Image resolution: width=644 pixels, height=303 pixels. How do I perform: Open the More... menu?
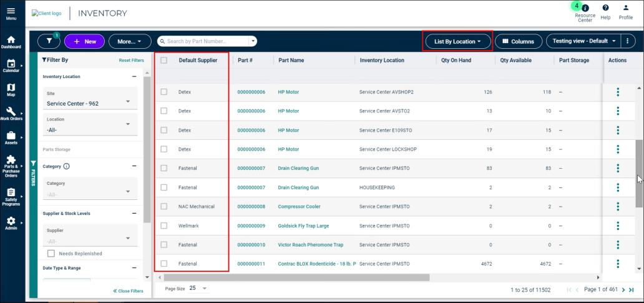click(130, 41)
